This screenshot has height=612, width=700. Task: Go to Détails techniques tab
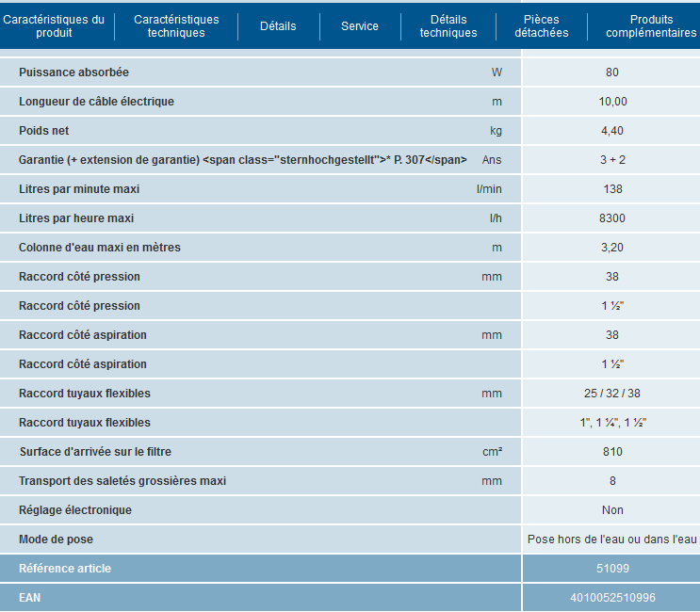[448, 26]
